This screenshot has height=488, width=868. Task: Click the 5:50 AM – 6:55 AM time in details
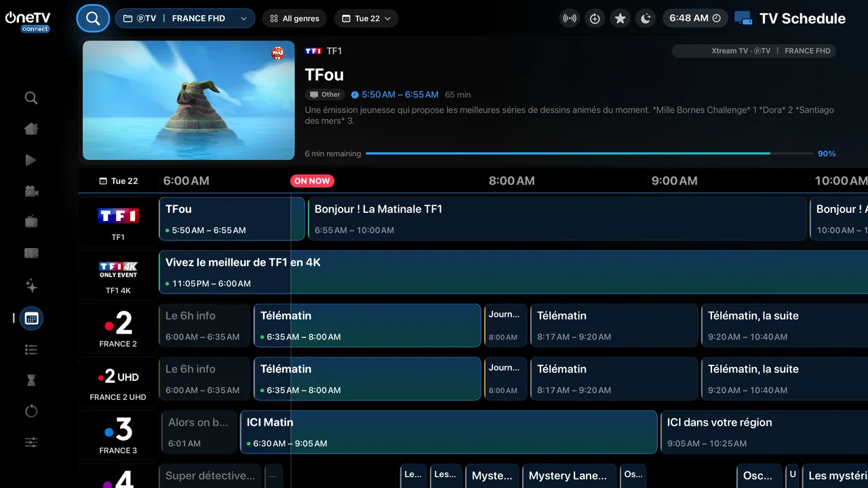click(400, 95)
